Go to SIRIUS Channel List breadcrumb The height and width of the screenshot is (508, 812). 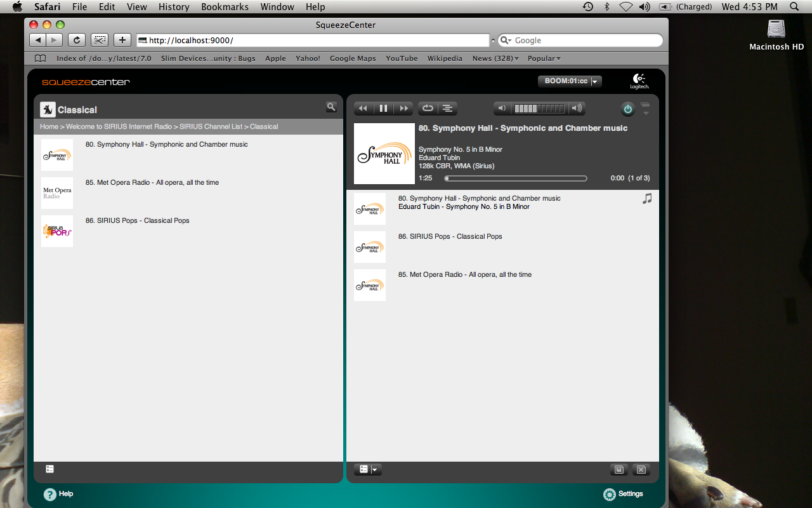tap(211, 126)
